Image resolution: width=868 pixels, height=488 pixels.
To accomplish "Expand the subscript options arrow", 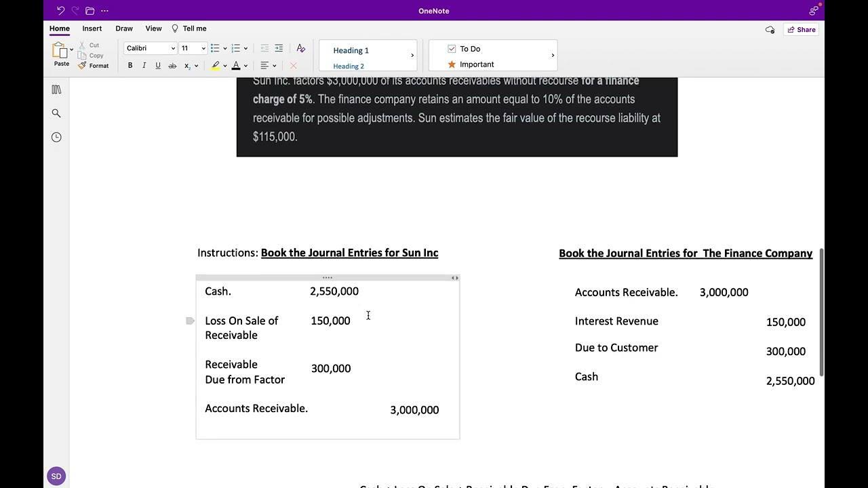I will pos(196,66).
